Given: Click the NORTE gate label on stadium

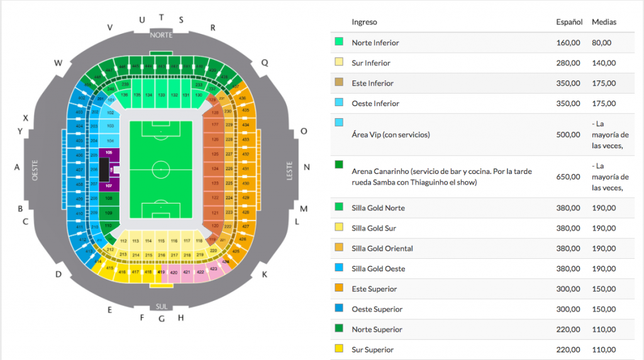Looking at the screenshot, I should coord(161,35).
